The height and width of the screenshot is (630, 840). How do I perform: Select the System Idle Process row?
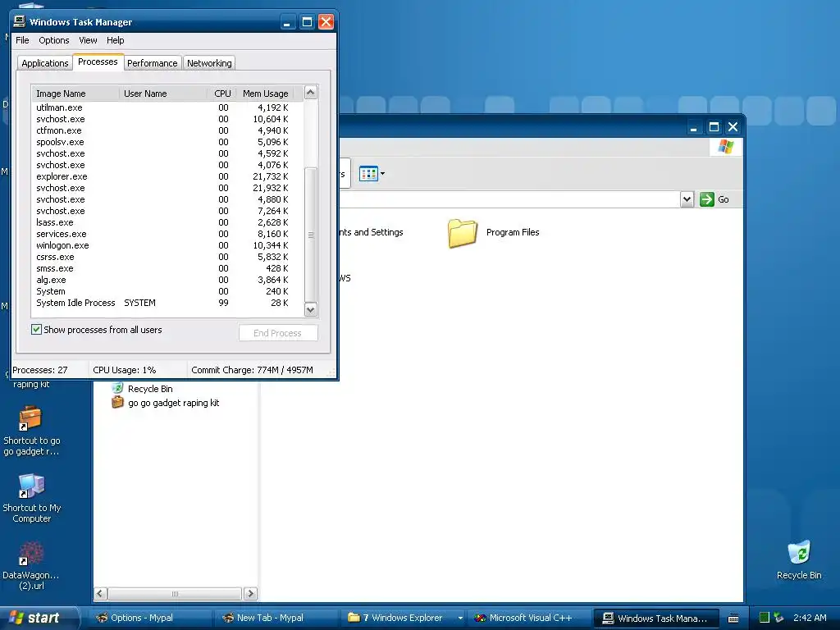[x=167, y=303]
